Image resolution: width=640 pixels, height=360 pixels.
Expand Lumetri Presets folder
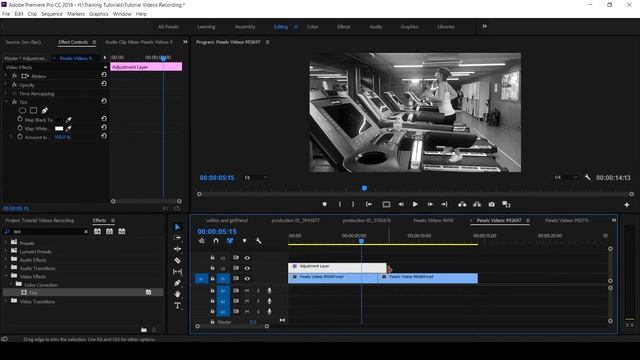tap(6, 251)
